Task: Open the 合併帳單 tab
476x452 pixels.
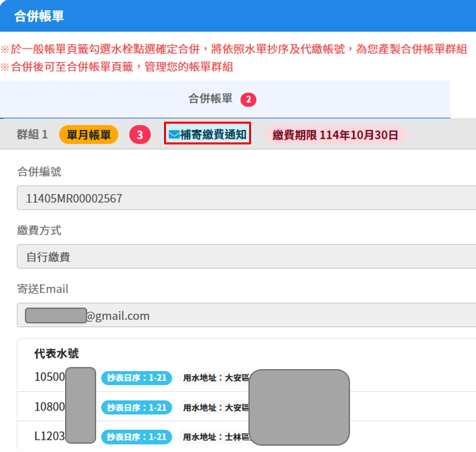Action: click(x=210, y=99)
